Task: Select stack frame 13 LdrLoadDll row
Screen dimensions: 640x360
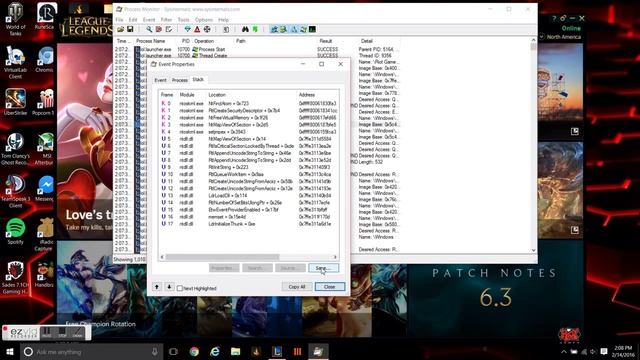Action: pyautogui.click(x=249, y=196)
